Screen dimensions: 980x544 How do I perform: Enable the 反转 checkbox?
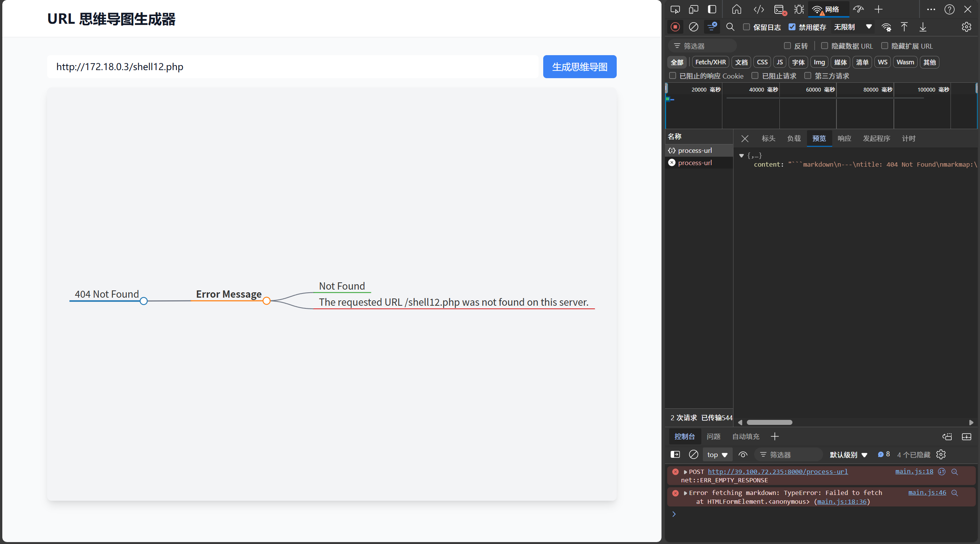pos(787,46)
